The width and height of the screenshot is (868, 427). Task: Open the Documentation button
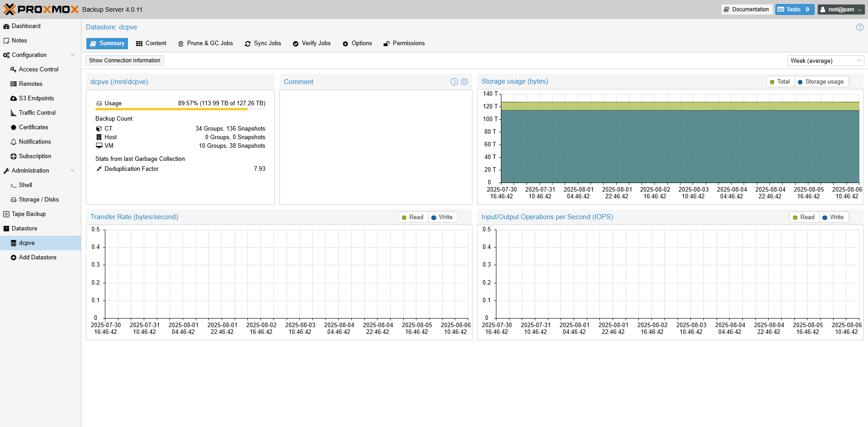(746, 9)
